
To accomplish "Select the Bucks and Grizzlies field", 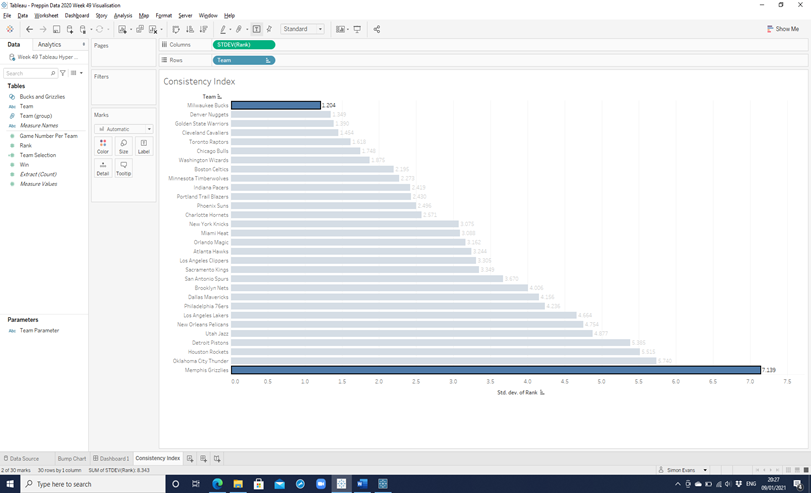I will 42,97.
